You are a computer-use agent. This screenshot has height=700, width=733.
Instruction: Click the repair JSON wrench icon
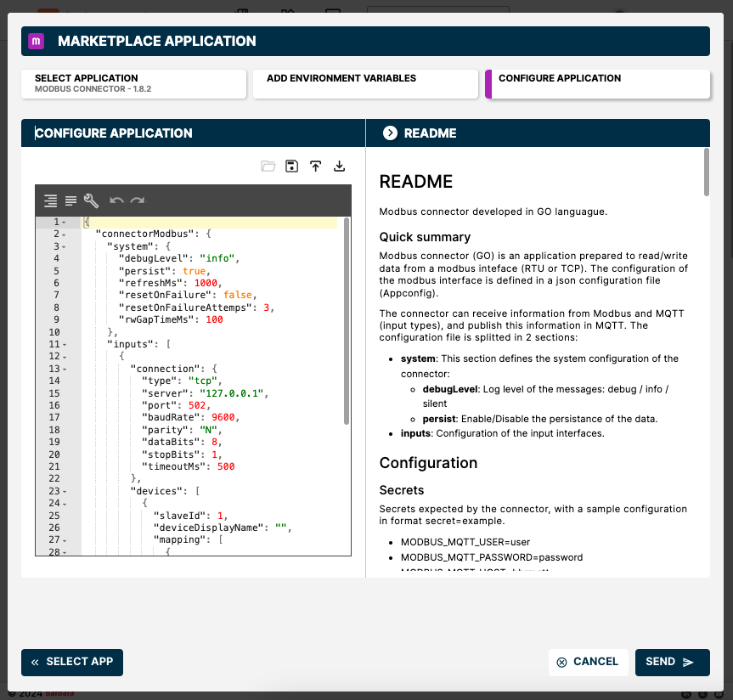click(x=92, y=201)
